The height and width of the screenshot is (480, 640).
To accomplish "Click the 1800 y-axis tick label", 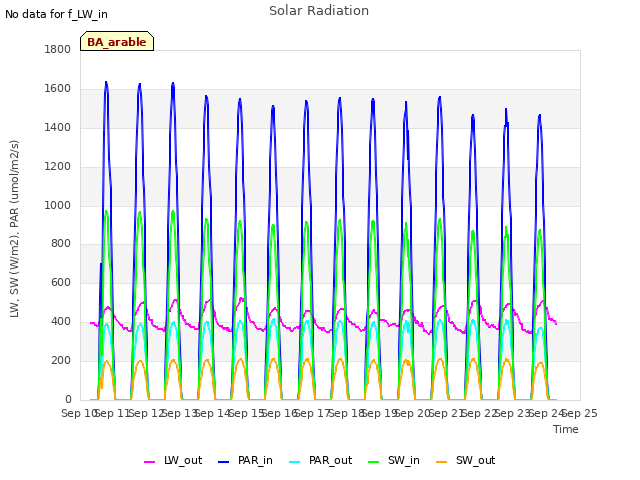I will click(58, 49).
